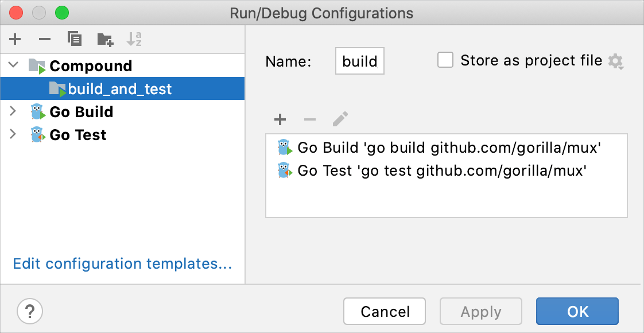Select the Copy Configuration icon
The width and height of the screenshot is (644, 333).
point(74,39)
